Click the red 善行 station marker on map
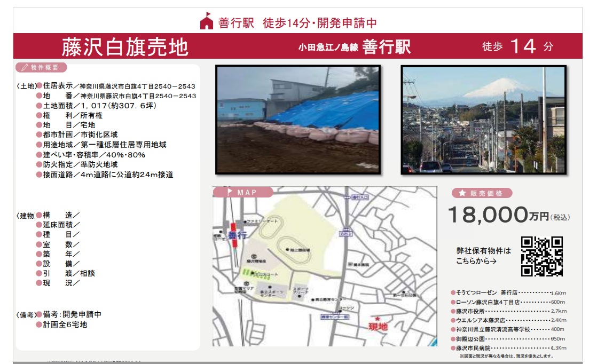The image size is (597, 364). (x=233, y=235)
